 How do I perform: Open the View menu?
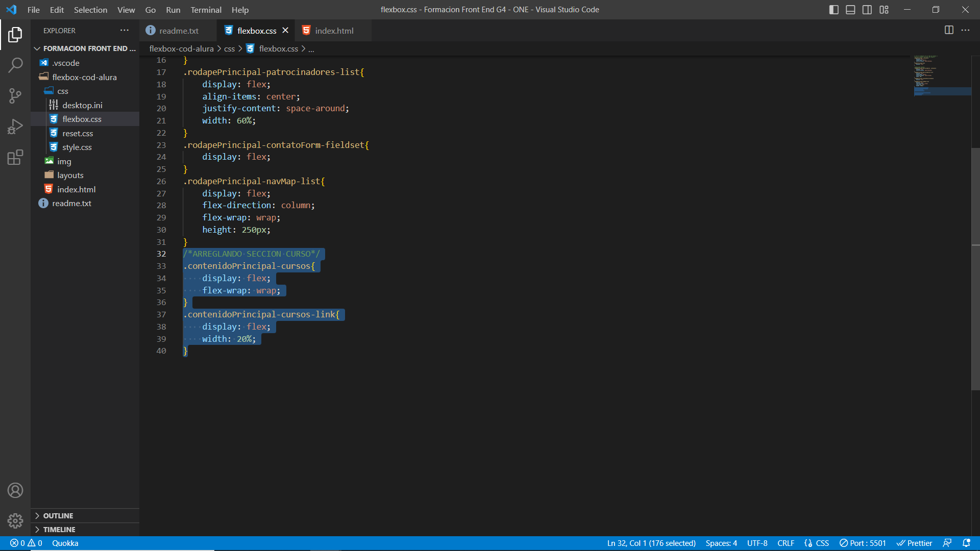[126, 10]
